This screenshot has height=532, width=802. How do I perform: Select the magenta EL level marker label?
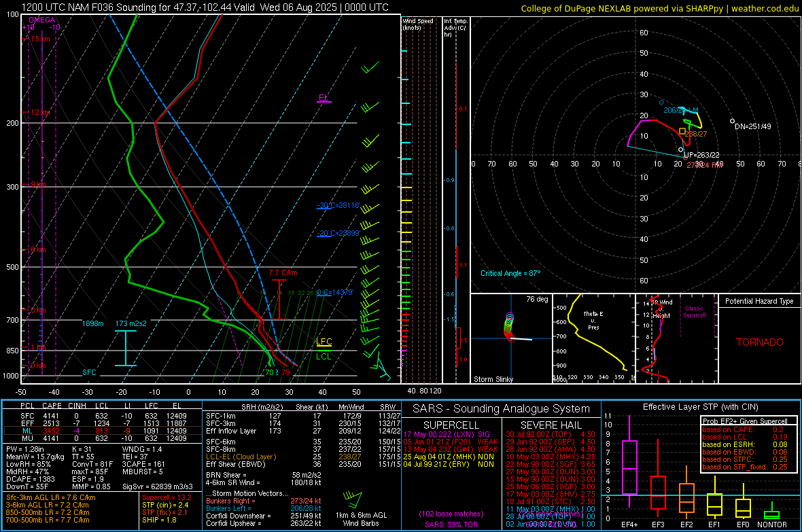click(324, 98)
